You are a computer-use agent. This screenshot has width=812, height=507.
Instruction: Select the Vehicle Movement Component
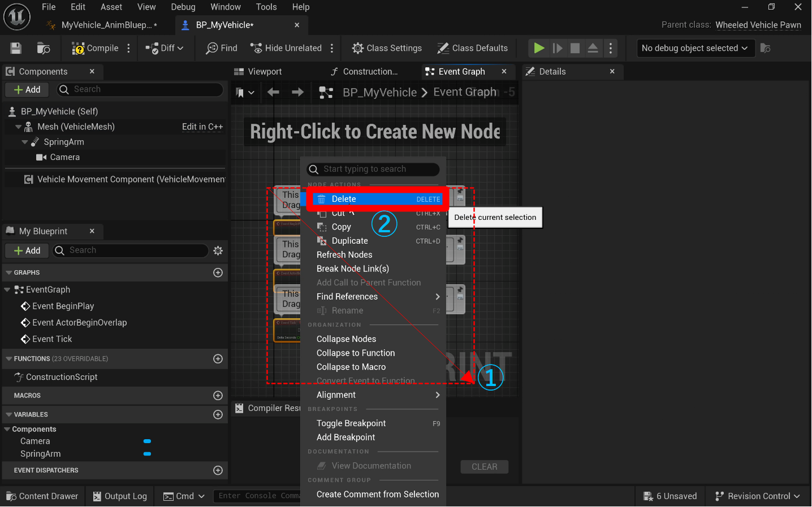point(124,179)
